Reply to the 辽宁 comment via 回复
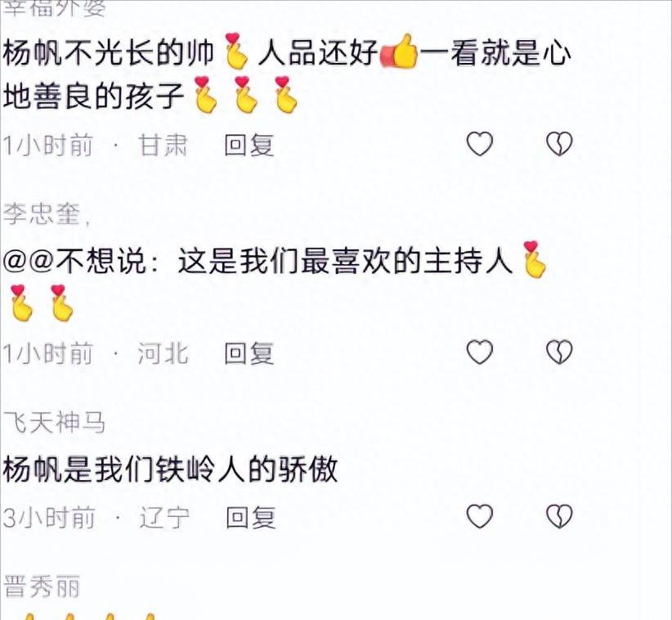672x620 pixels. coord(251,517)
